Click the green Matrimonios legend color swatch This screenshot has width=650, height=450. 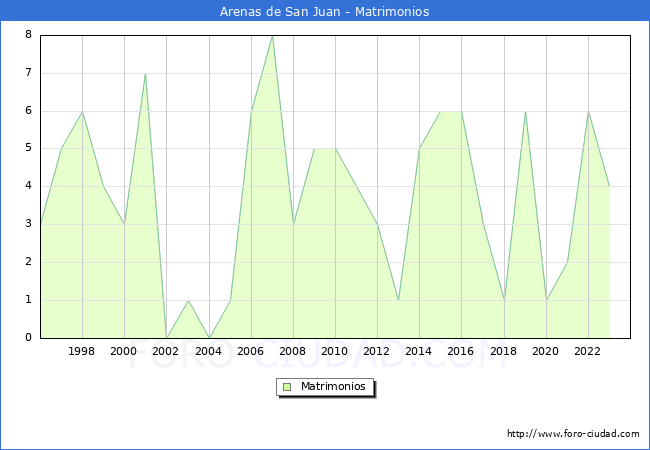pos(287,386)
